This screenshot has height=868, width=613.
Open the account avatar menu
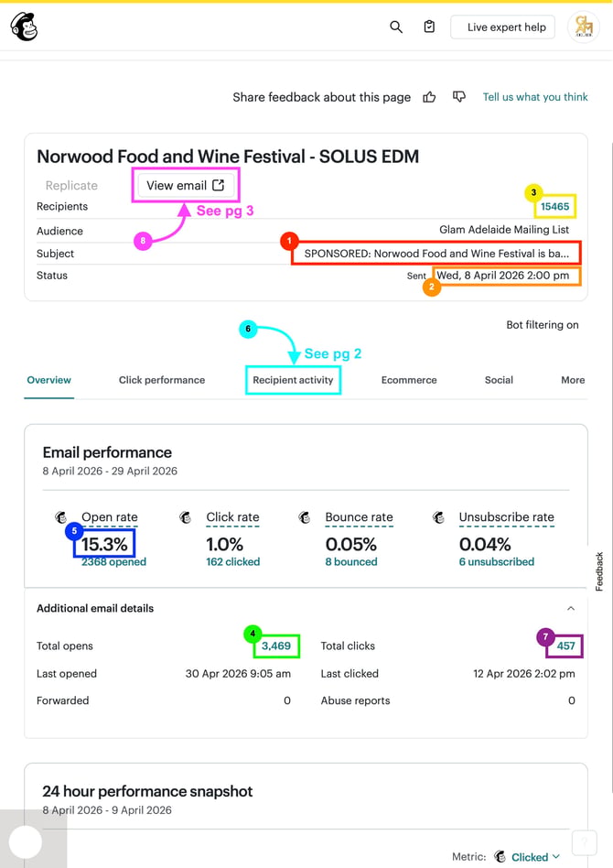[584, 27]
